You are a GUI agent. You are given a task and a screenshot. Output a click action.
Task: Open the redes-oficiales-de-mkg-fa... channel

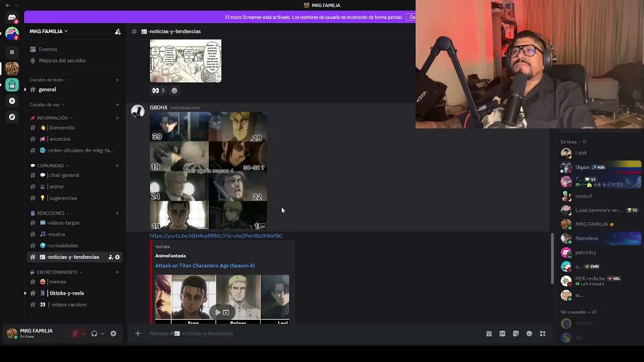75,150
